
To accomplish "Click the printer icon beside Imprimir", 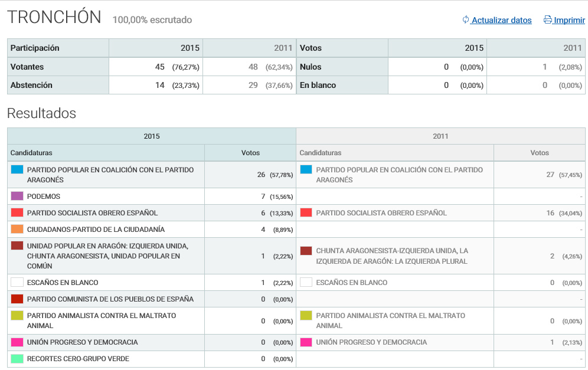I will coord(547,20).
